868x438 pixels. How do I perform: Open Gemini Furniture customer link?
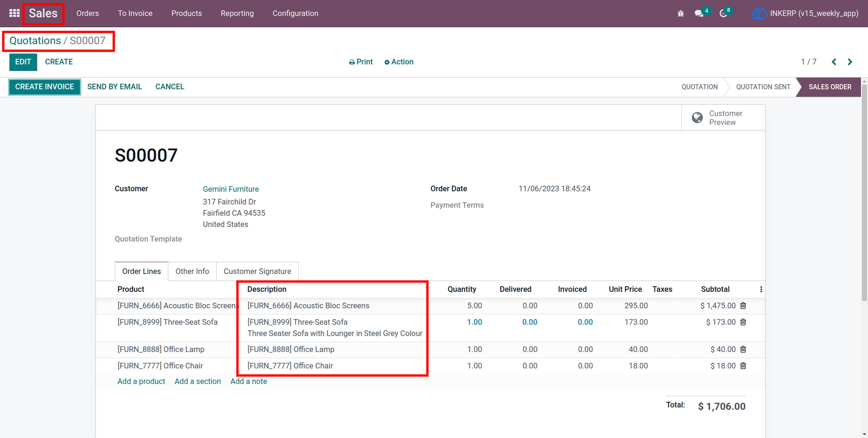231,189
